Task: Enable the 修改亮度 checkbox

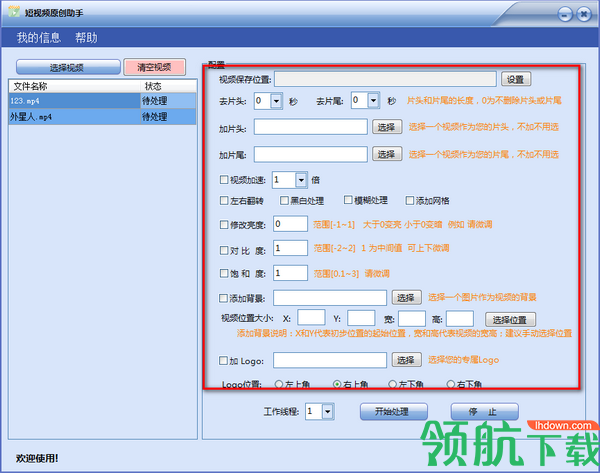Action: (x=224, y=225)
